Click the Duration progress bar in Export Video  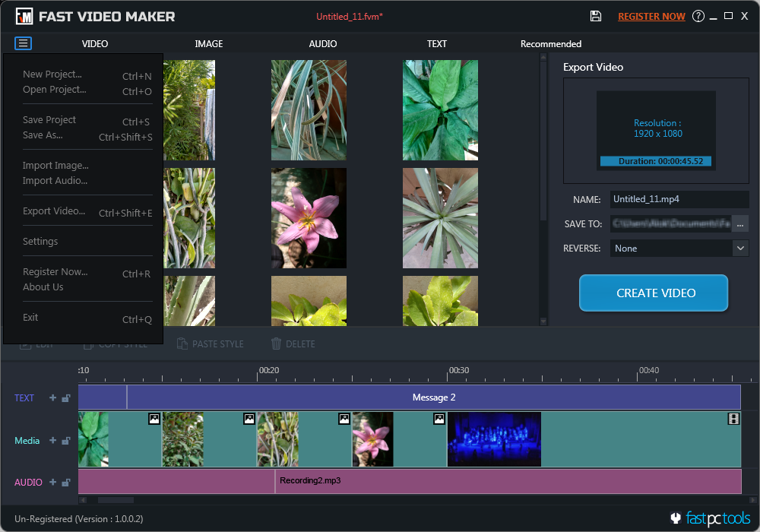coord(656,160)
